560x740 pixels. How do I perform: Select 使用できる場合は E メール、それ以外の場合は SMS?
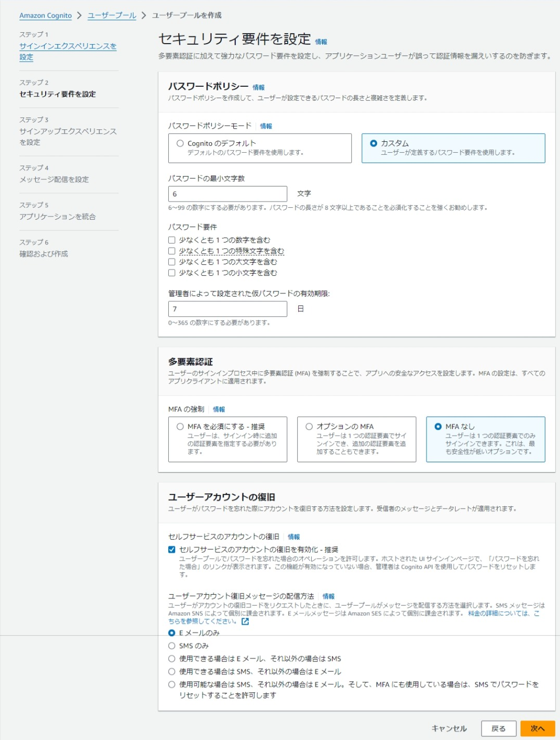[x=172, y=658]
